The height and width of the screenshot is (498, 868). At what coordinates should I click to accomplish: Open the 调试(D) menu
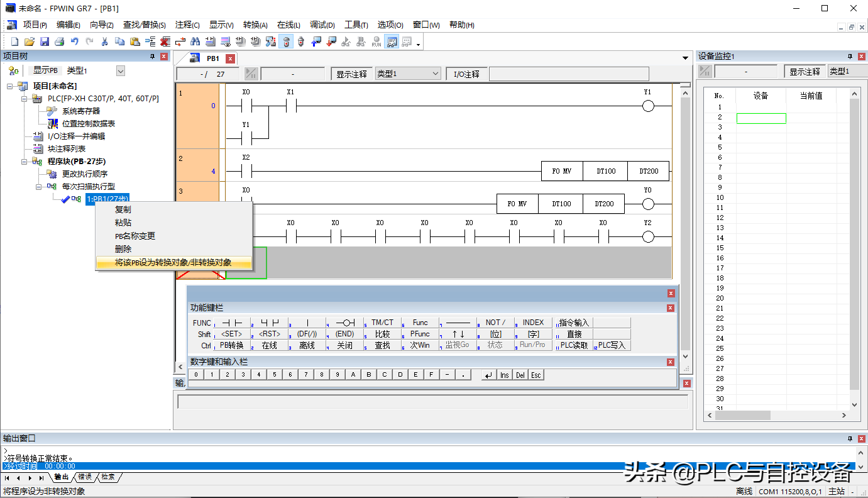322,25
